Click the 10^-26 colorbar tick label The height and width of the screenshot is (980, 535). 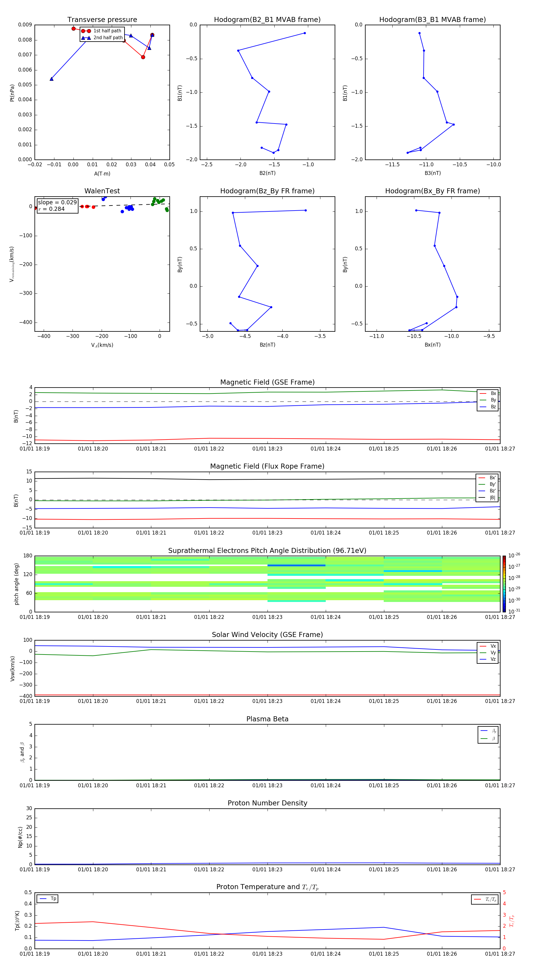[514, 555]
